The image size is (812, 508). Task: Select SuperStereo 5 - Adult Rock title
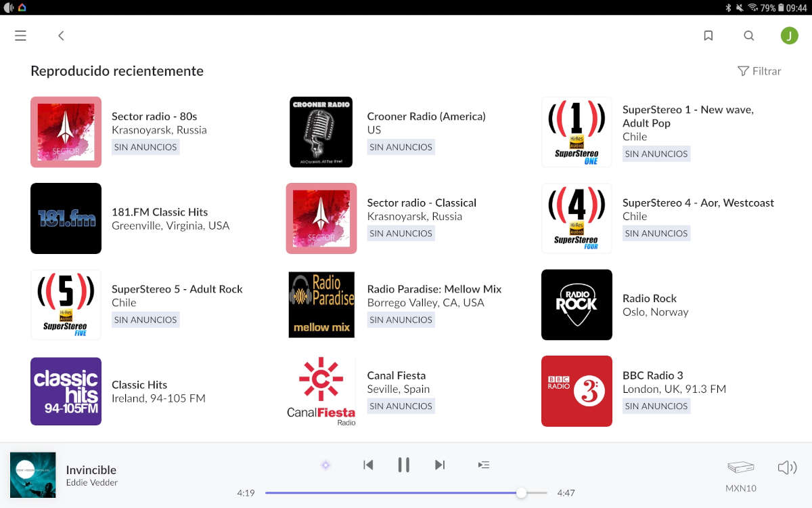click(x=177, y=289)
